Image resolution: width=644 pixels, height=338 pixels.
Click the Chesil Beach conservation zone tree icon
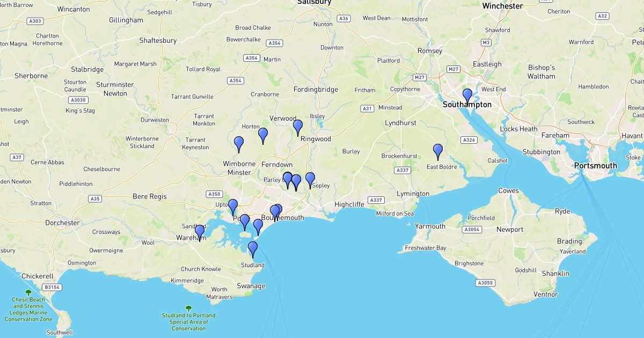(28, 292)
